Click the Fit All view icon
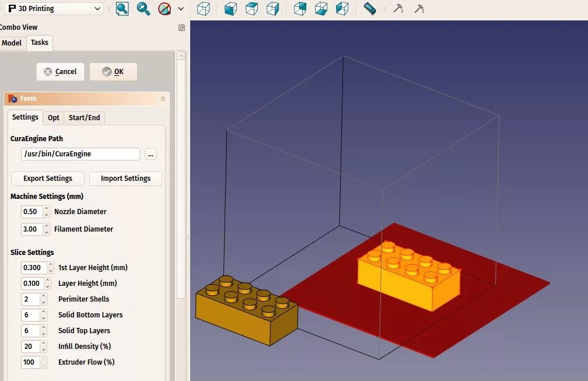 click(x=122, y=9)
